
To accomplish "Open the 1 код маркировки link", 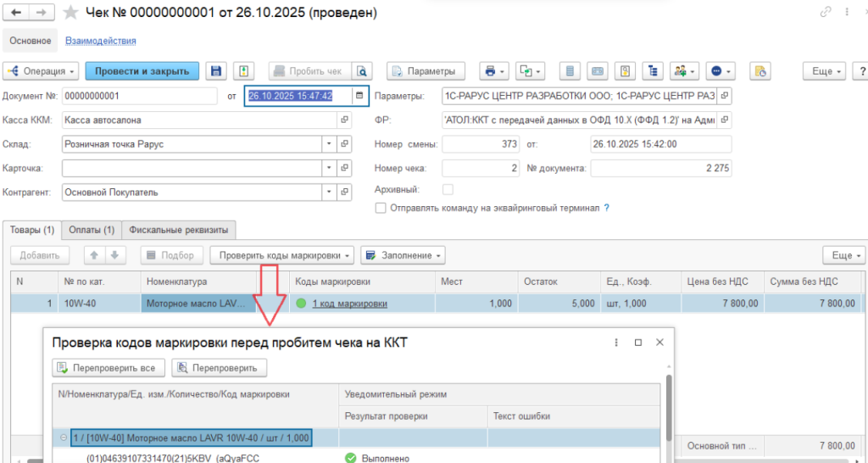I will click(349, 304).
